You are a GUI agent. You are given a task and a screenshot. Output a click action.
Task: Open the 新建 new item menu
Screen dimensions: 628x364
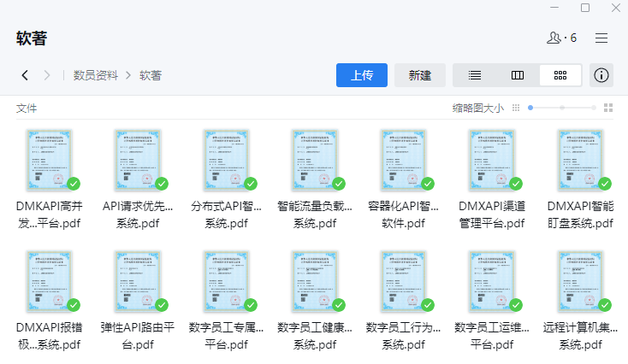click(420, 75)
